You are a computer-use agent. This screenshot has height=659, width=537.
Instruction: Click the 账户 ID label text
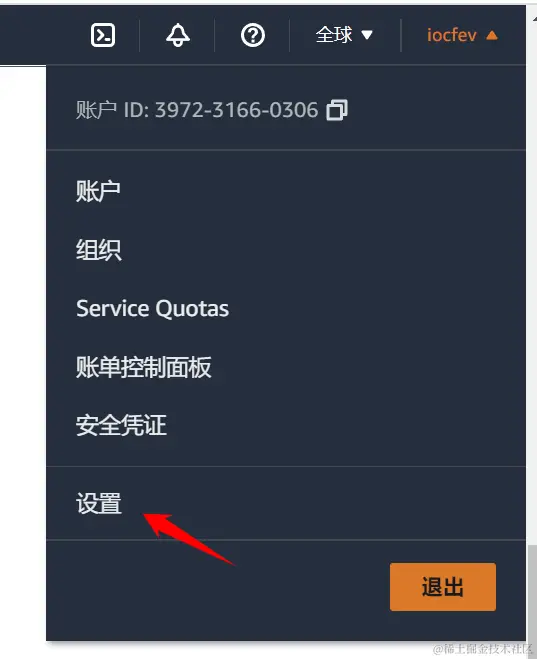coord(112,110)
